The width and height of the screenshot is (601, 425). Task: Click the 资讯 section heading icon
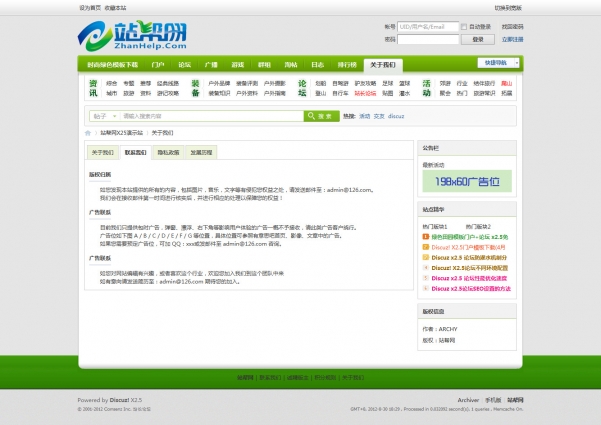coord(93,89)
